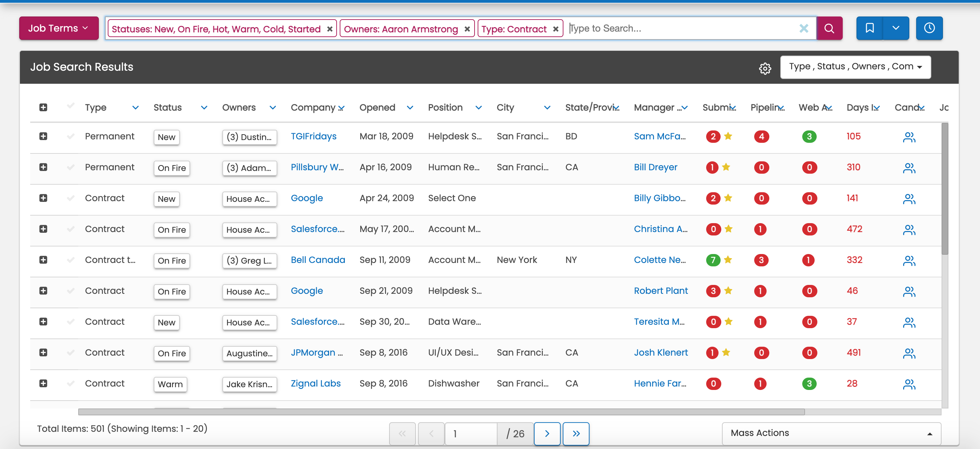Remove the Owners: Aaron Armstrong filter
Image resolution: width=980 pixels, height=449 pixels.
pos(467,29)
